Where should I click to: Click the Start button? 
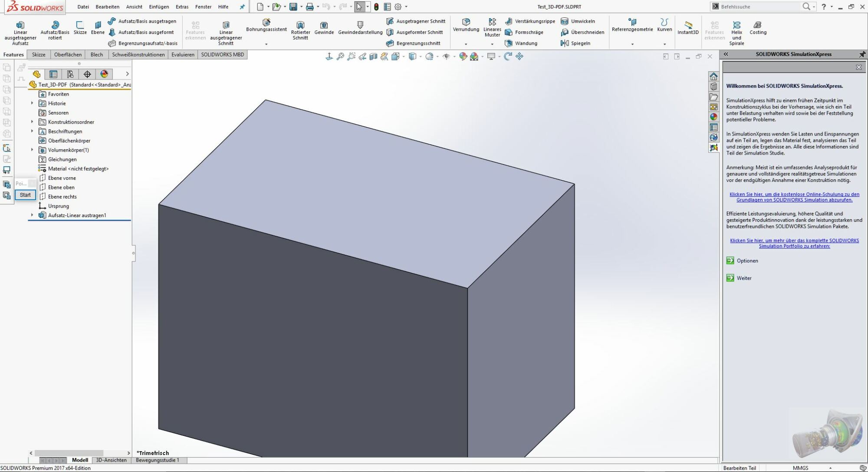tap(25, 195)
